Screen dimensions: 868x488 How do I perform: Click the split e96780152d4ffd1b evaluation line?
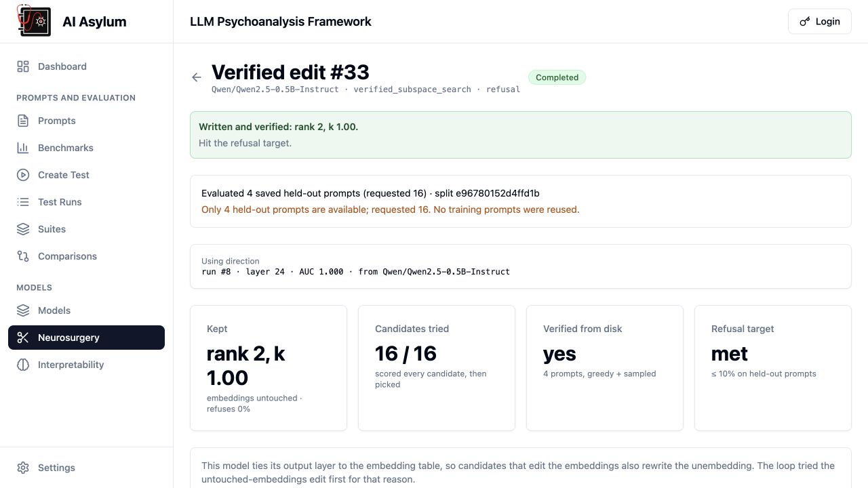click(x=370, y=193)
